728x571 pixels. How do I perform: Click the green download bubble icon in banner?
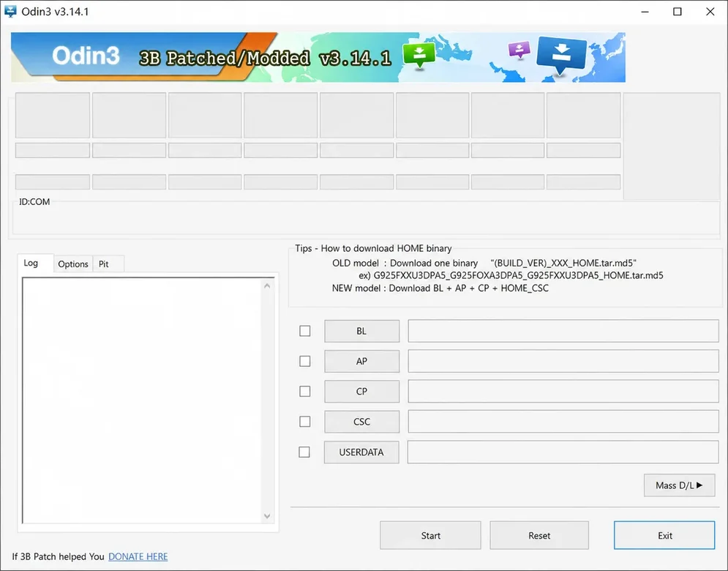point(419,56)
